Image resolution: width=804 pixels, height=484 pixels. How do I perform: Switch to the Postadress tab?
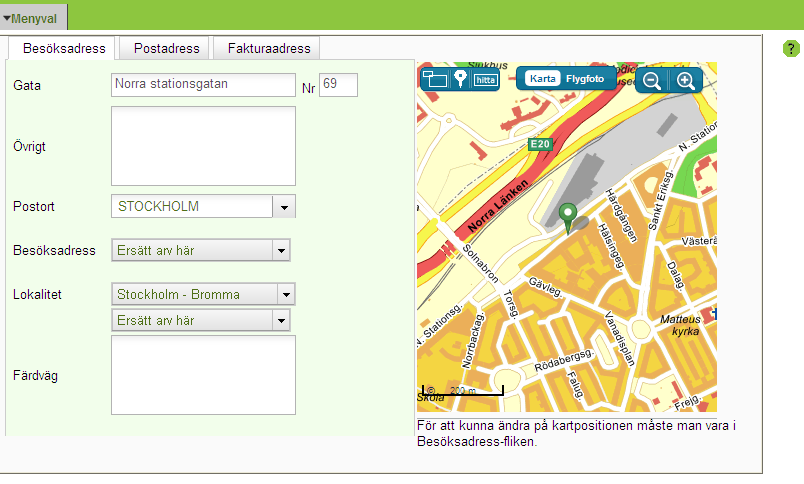[166, 48]
